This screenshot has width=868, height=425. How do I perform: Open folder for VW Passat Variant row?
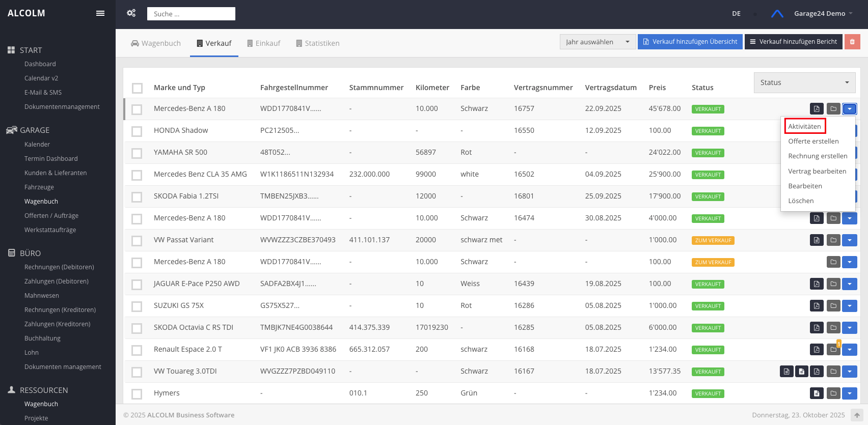pyautogui.click(x=833, y=240)
